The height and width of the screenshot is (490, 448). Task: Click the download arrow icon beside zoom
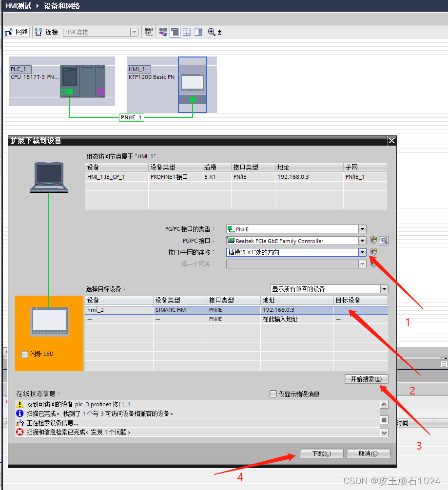pos(220,32)
